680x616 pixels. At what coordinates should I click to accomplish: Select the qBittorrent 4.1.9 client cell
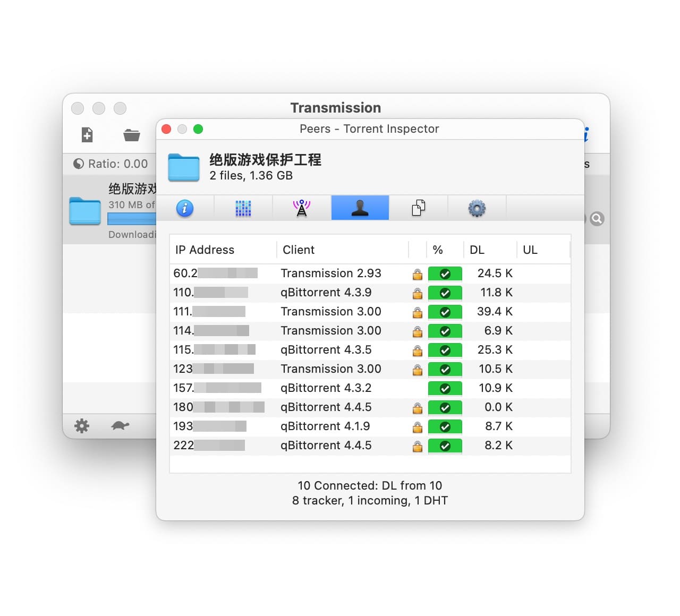(325, 426)
